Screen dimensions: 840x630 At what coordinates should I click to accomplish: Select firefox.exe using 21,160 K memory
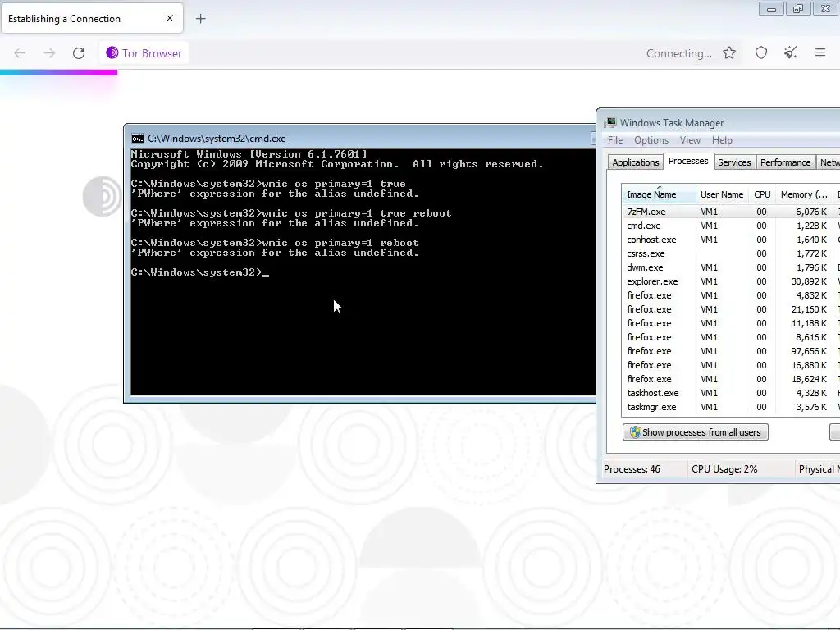pos(731,309)
